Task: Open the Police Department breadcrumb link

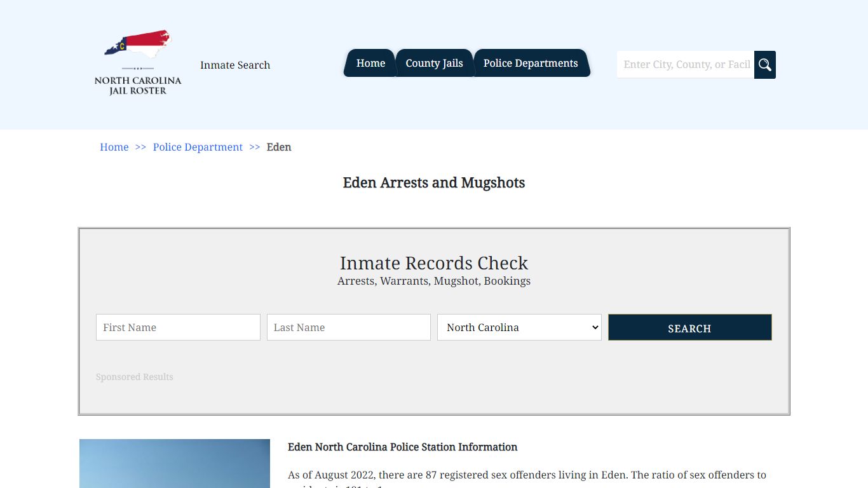Action: click(198, 147)
